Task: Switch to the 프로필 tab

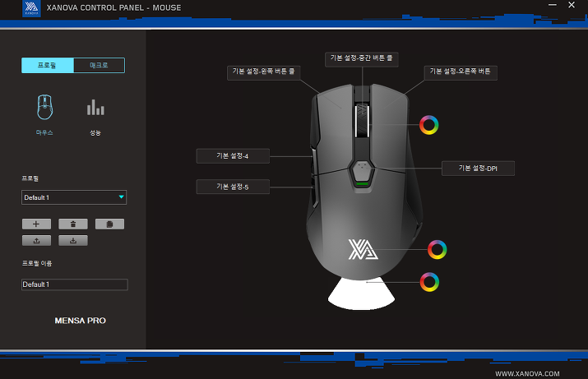Action: pyautogui.click(x=47, y=65)
